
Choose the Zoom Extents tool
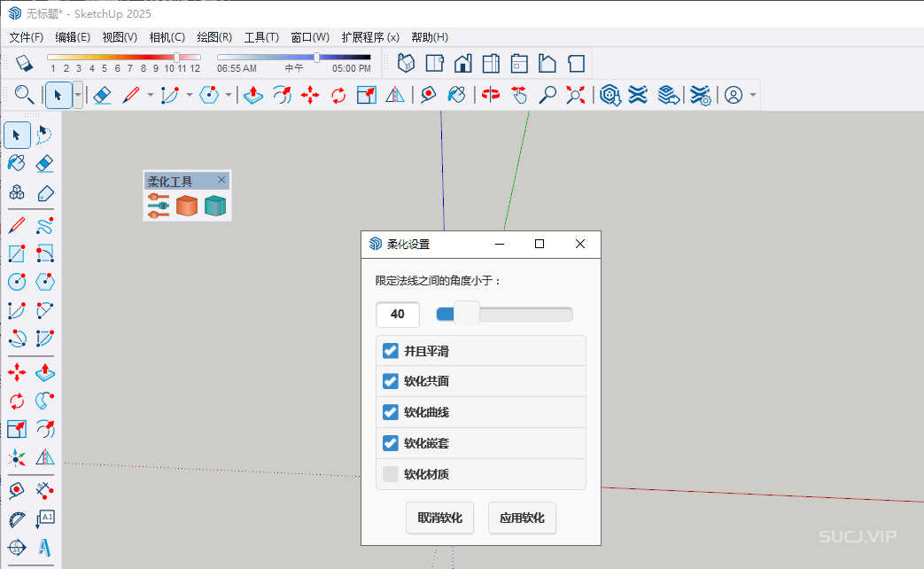576,95
